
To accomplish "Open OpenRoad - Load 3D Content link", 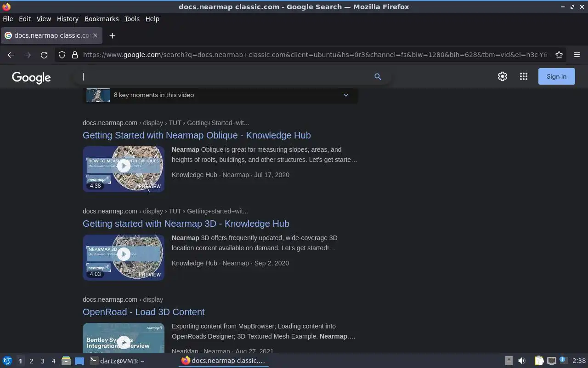I will pyautogui.click(x=144, y=312).
